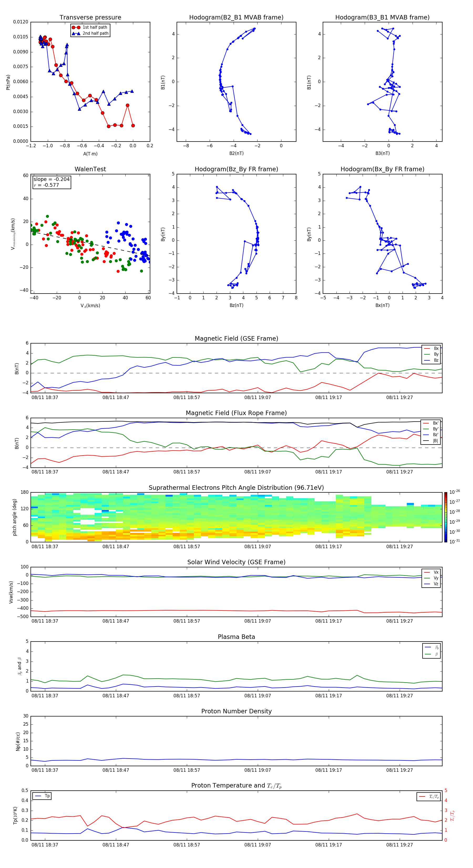Click the 'Solar Wind Velocity (GSE Frame)' title

tap(236, 562)
